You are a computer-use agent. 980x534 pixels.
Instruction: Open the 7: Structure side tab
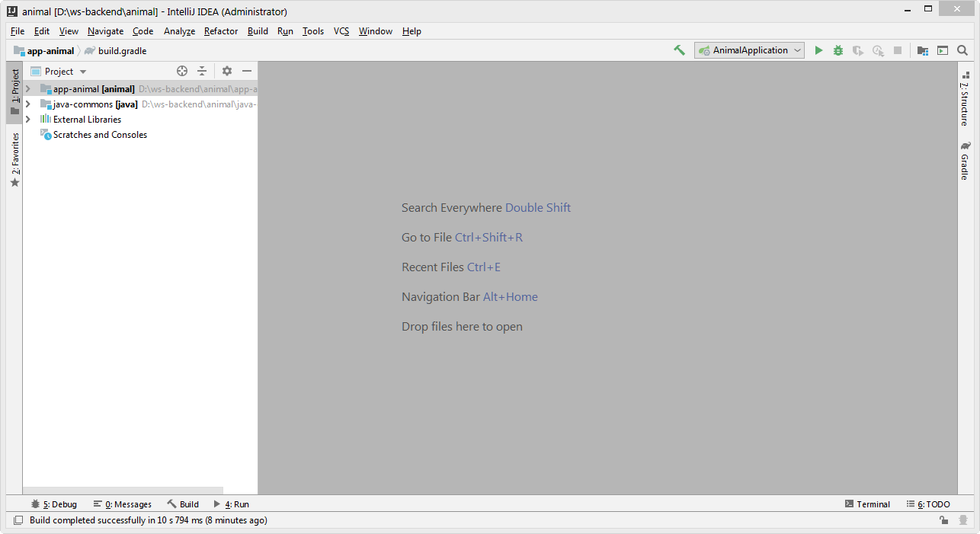coord(966,99)
